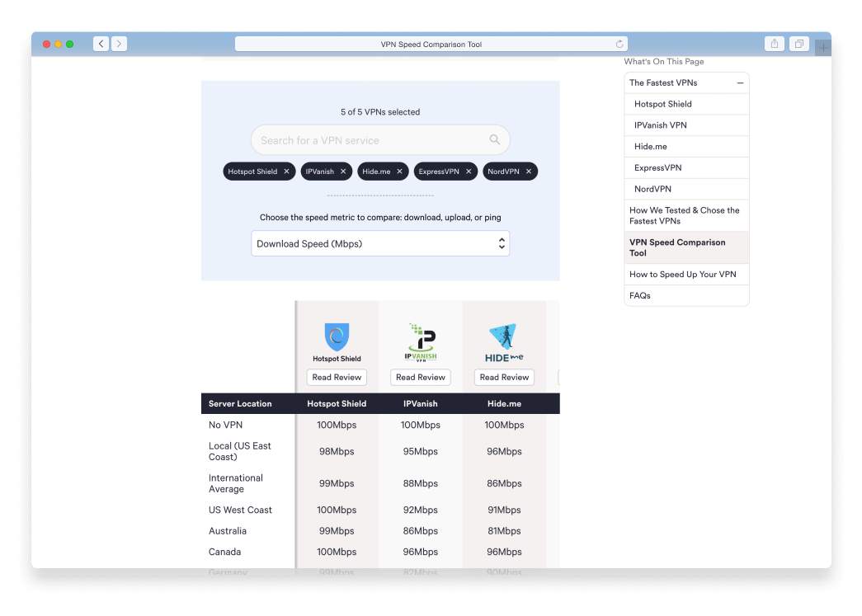This screenshot has width=862, height=616.
Task: Click the Hide.me logo icon
Action: [504, 338]
